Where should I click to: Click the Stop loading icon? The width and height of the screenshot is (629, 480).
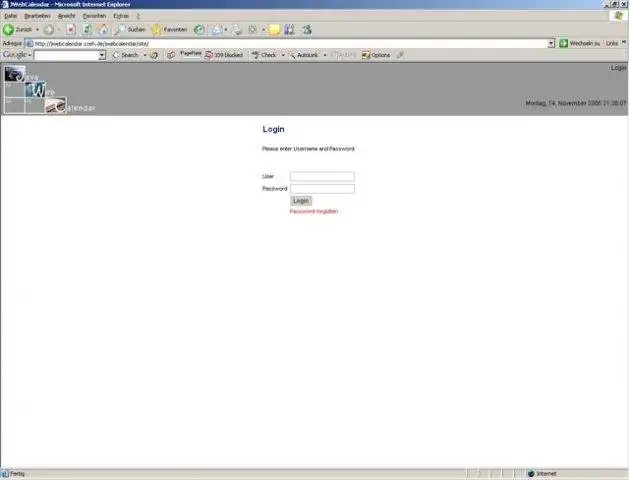point(71,30)
